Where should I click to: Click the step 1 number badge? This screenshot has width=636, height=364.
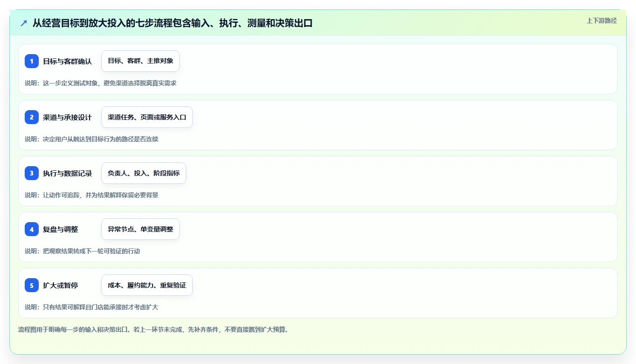pos(32,61)
